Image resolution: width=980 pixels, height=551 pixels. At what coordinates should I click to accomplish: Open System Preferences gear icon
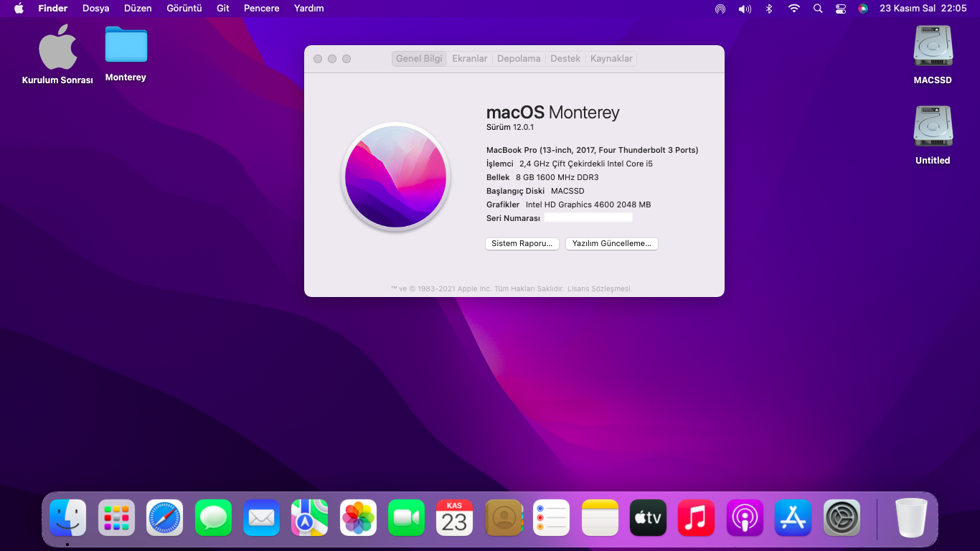[841, 517]
